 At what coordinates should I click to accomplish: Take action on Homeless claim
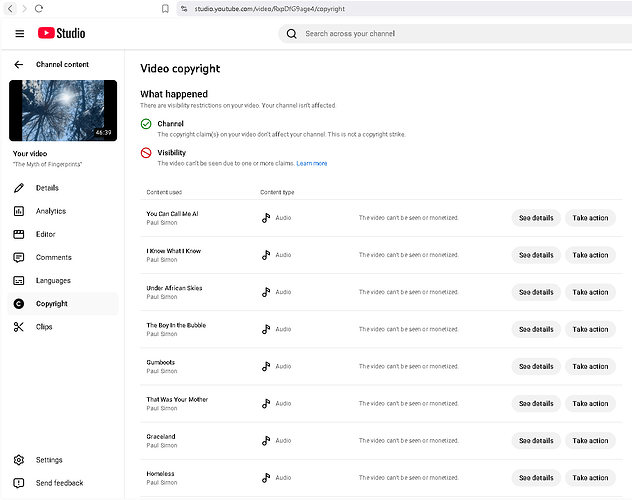click(590, 478)
